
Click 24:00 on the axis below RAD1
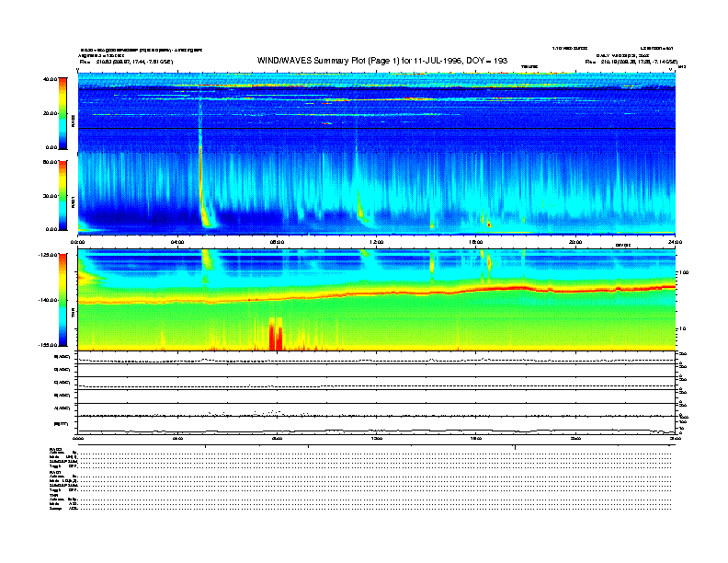pos(675,242)
